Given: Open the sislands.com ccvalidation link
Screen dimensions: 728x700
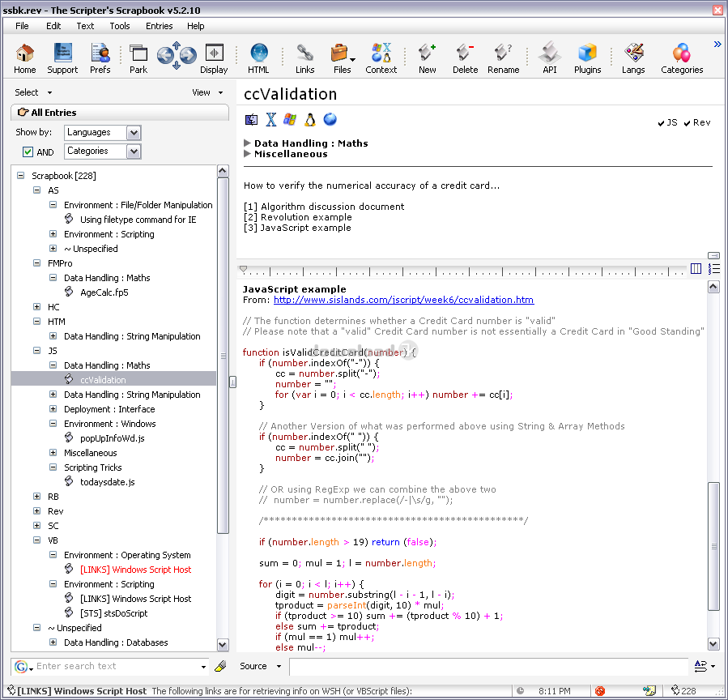Looking at the screenshot, I should pos(403,300).
